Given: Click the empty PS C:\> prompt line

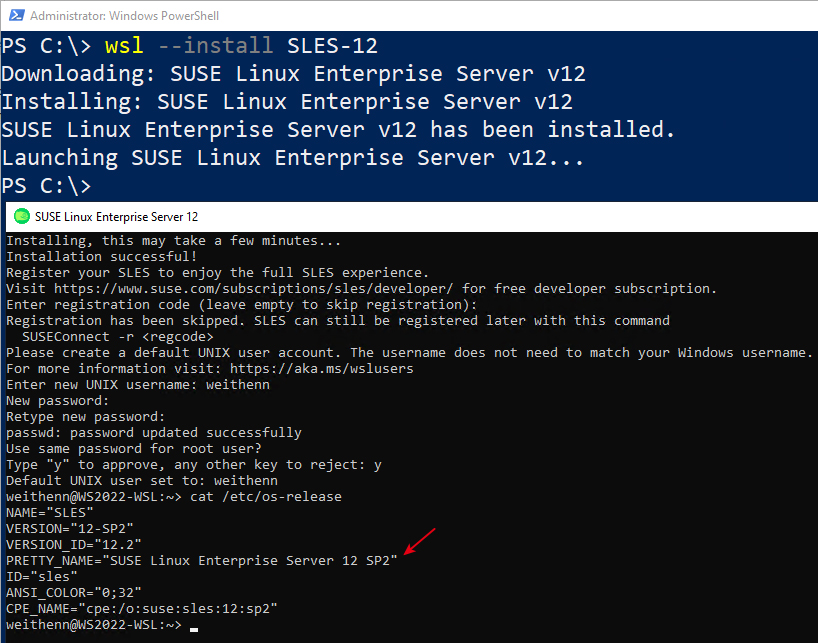Looking at the screenshot, I should [46, 186].
